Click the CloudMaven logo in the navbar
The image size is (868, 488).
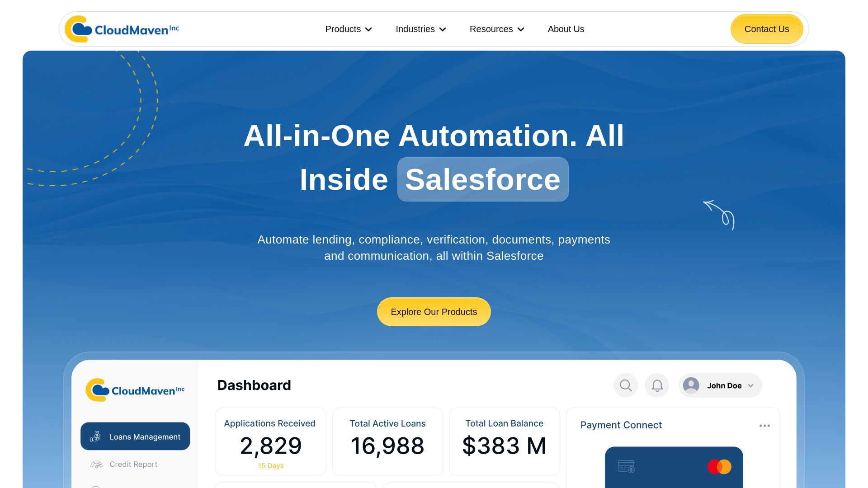coord(122,29)
